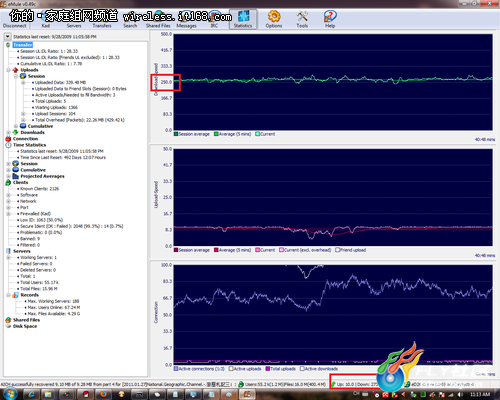Collapse the Records node
The image size is (500, 400).
point(8,295)
